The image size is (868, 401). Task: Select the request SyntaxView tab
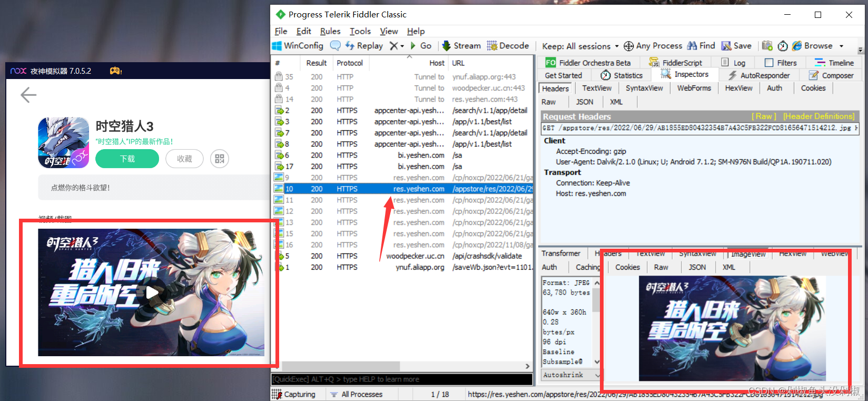pyautogui.click(x=644, y=88)
